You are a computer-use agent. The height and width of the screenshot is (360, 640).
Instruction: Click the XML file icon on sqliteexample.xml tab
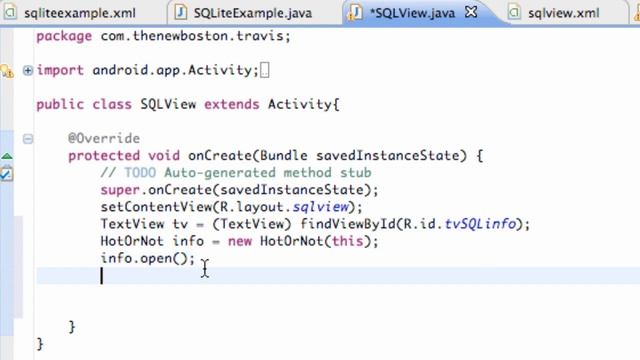click(10, 13)
